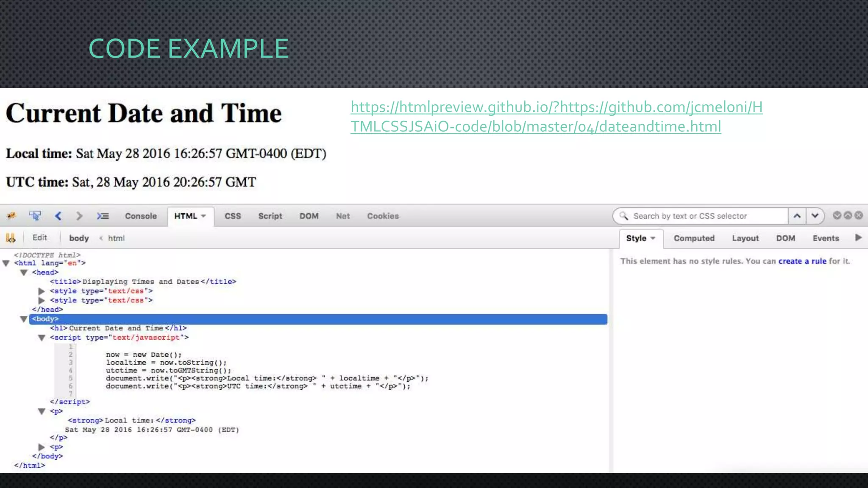The width and height of the screenshot is (868, 488).
Task: Switch to the CSS tab
Action: 233,216
